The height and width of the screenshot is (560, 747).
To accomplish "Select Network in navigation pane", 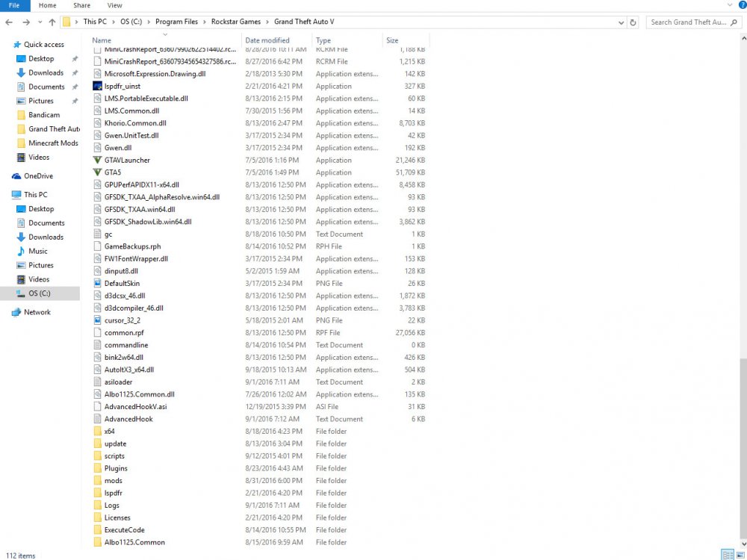I will 37,312.
